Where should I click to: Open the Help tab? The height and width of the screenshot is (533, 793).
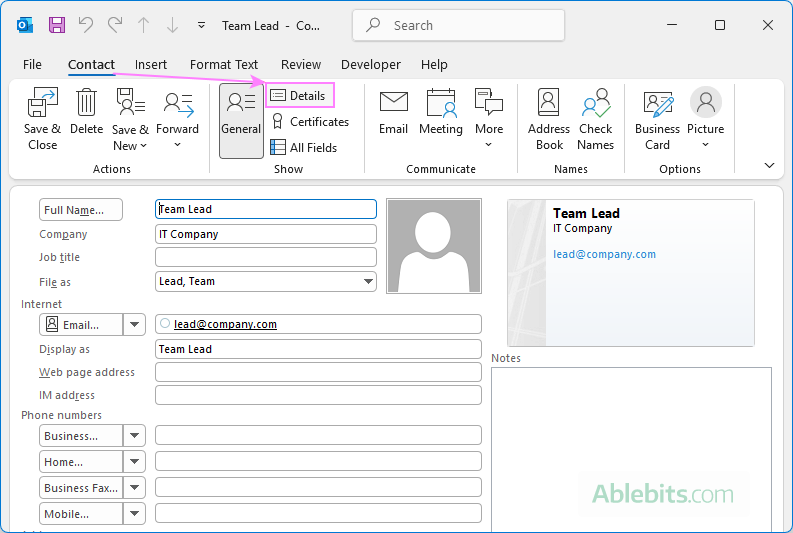click(434, 65)
